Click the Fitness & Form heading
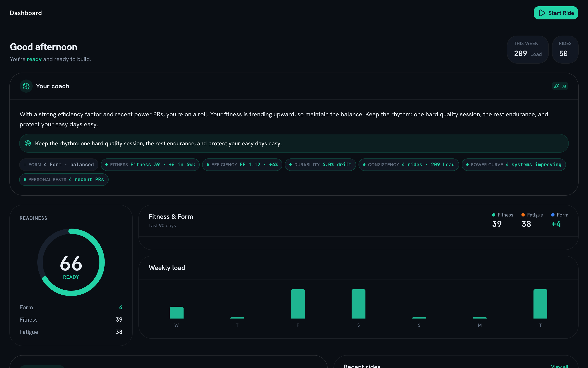588x368 pixels. point(171,217)
